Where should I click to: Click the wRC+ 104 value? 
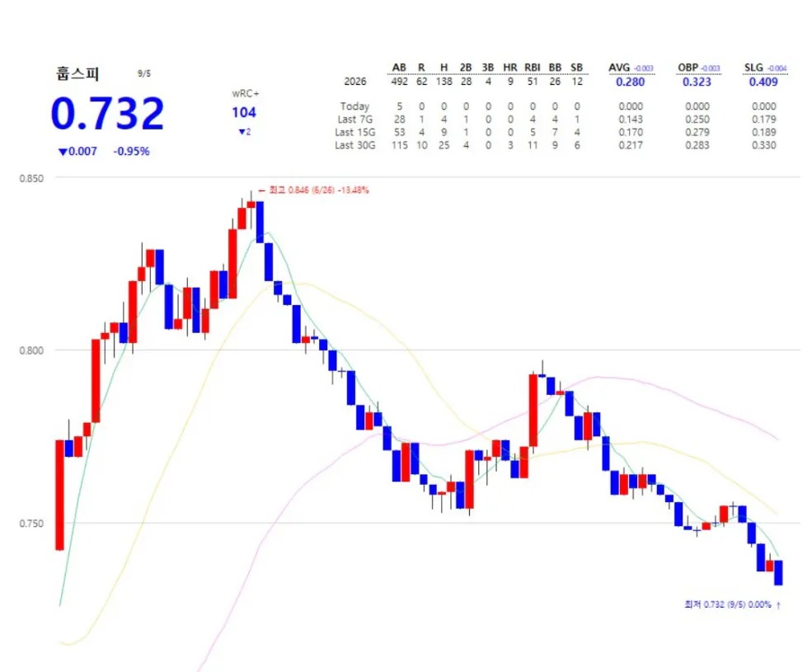click(244, 112)
